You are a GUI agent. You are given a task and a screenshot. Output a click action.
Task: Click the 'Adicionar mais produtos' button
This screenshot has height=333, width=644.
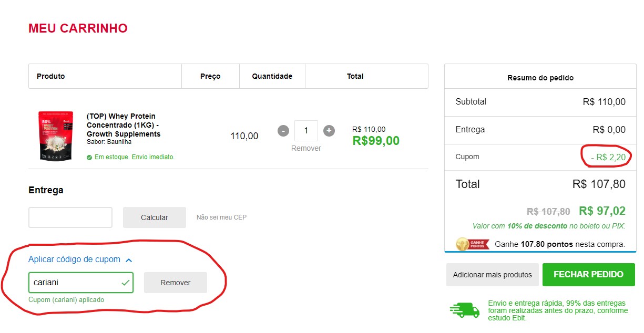(x=492, y=274)
